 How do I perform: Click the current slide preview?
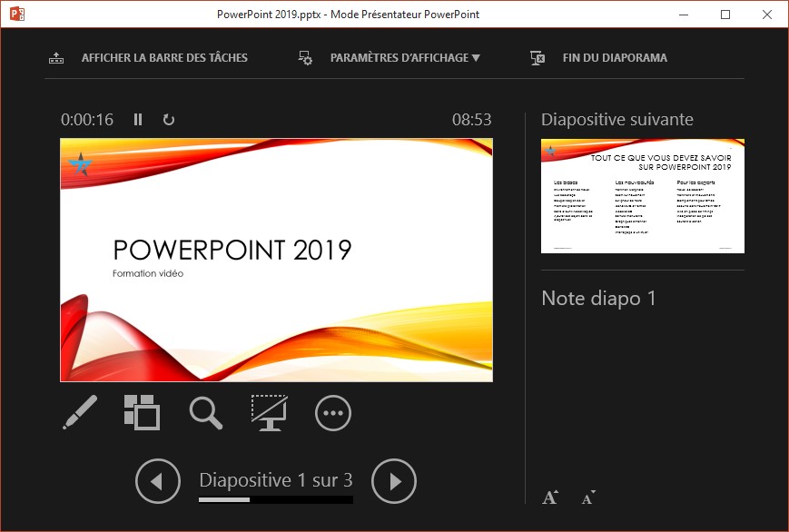[276, 260]
